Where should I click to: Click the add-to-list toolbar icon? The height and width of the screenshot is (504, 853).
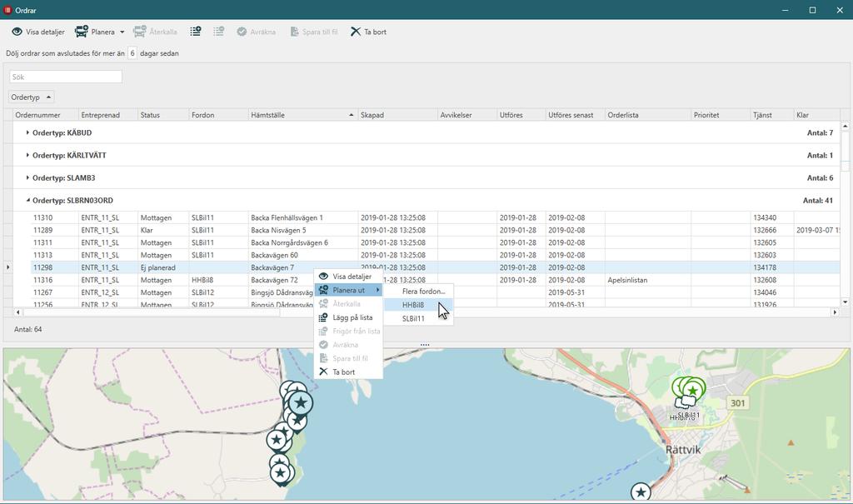[x=195, y=32]
